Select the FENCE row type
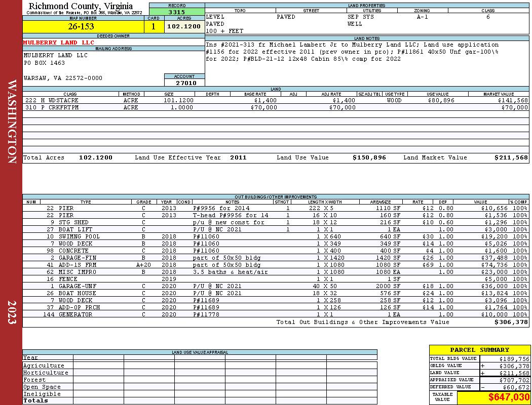This screenshot has width=532, height=405. tap(68, 279)
